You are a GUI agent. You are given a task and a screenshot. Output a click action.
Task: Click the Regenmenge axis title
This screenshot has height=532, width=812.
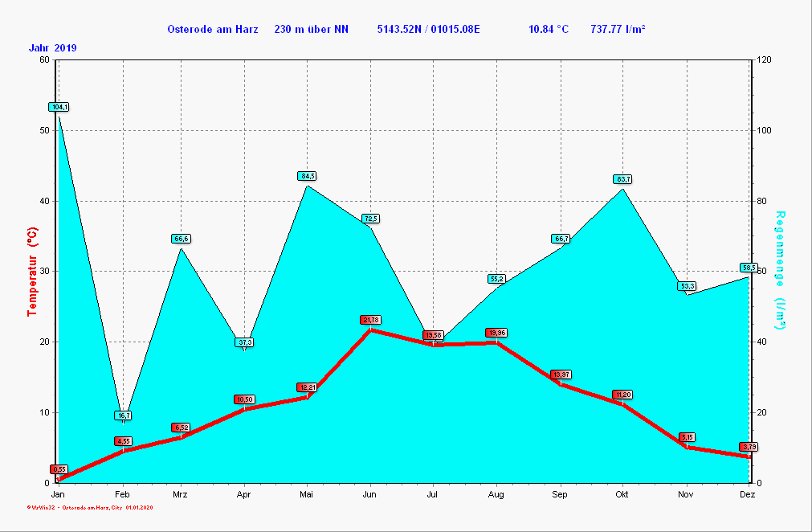tap(780, 271)
